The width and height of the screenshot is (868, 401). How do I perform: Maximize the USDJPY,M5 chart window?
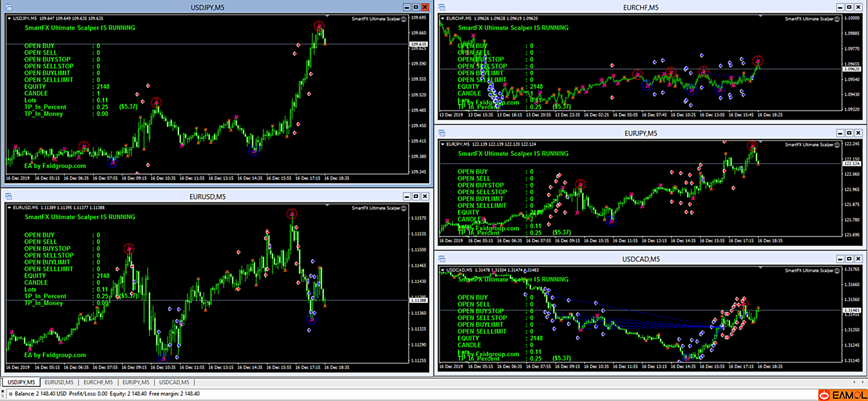coord(416,7)
